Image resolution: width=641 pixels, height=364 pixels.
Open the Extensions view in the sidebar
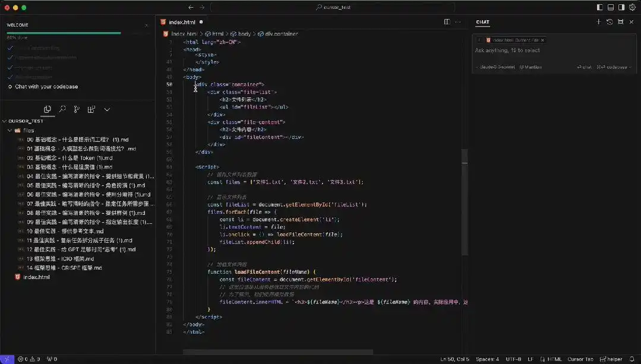tap(90, 109)
